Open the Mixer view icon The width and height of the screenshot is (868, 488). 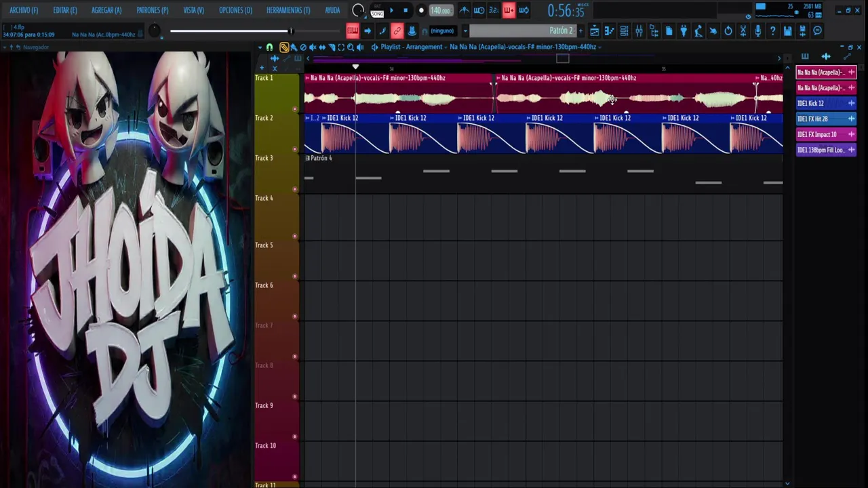(639, 30)
